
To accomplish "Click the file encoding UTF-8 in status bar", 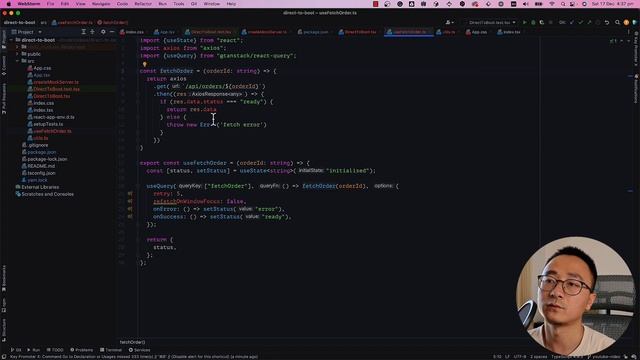I will coord(520,357).
